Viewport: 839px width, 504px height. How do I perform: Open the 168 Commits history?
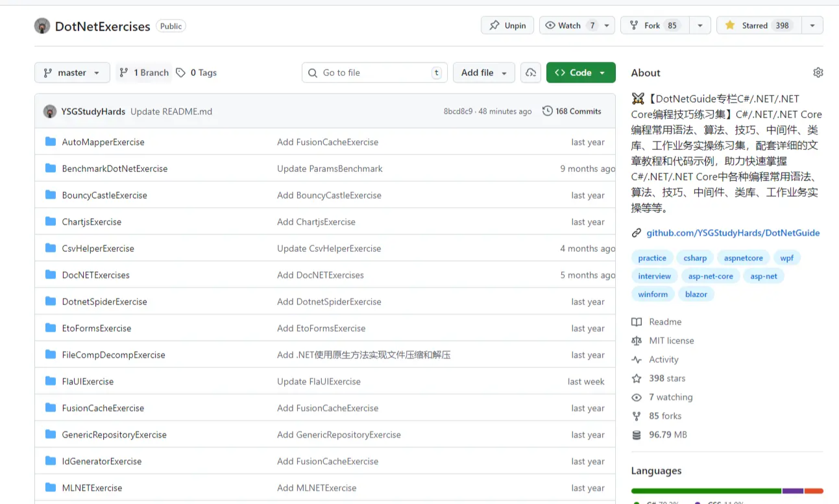pos(572,112)
